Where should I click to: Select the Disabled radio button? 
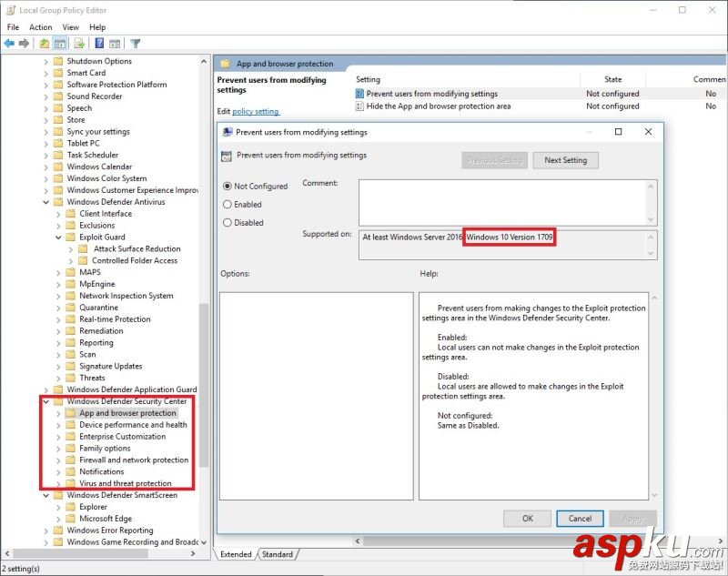pos(227,223)
